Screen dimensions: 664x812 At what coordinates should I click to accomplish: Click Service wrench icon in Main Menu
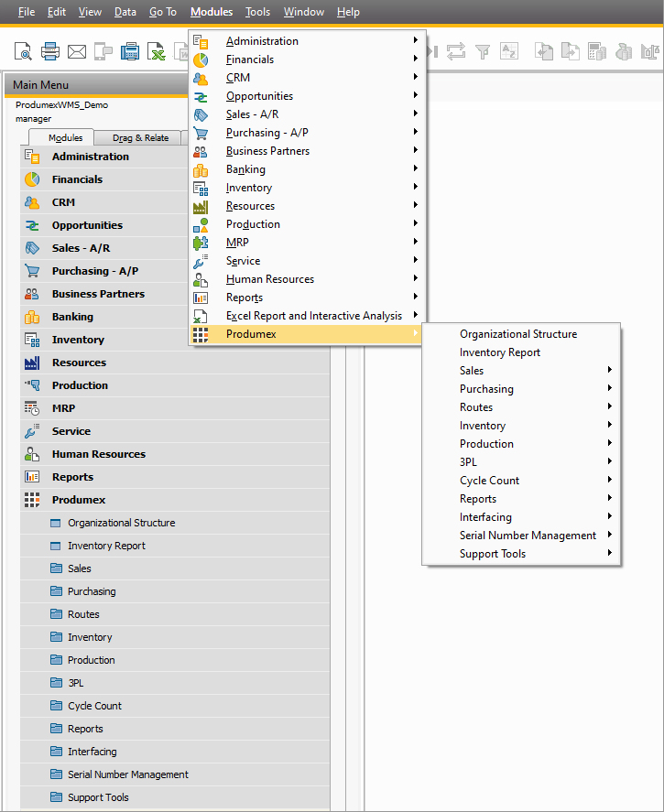point(32,431)
